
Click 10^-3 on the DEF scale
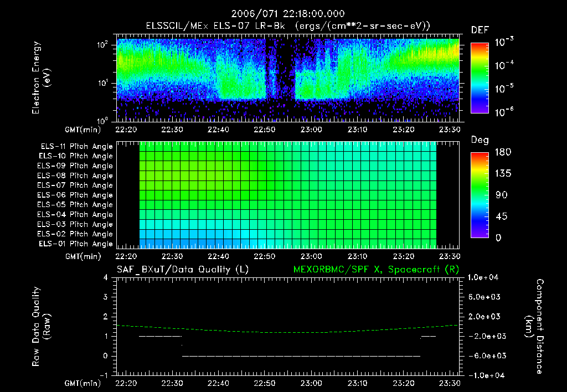pyautogui.click(x=504, y=42)
